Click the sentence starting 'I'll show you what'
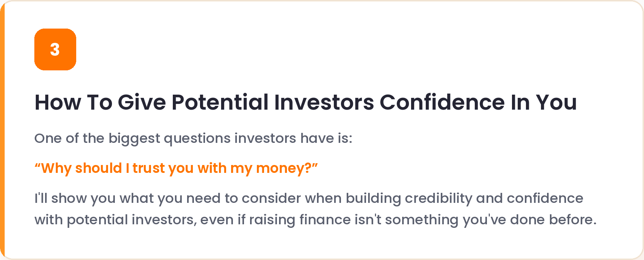 click(x=309, y=199)
